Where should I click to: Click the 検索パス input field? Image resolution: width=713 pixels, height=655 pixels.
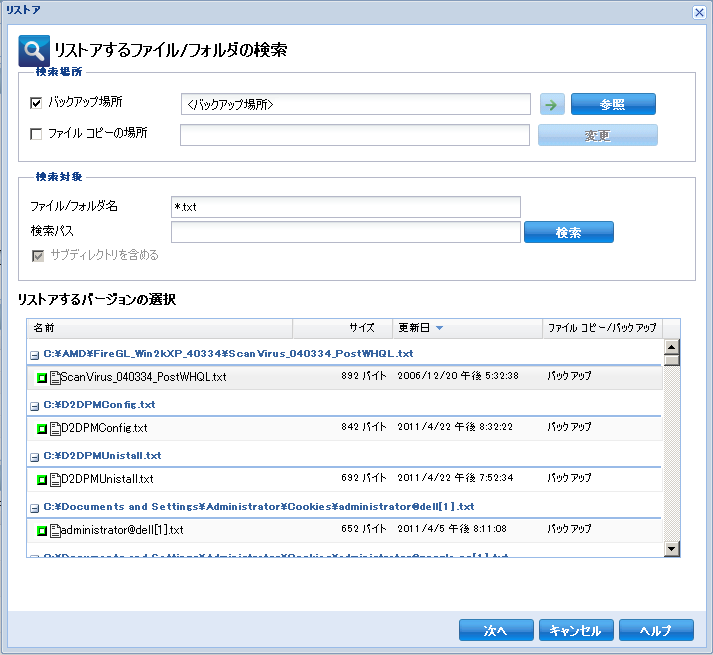[x=346, y=232]
